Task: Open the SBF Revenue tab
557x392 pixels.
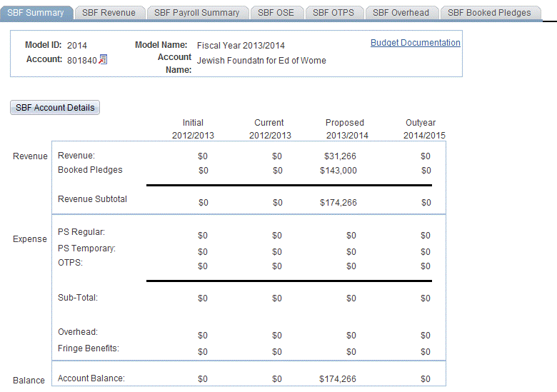Action: [x=109, y=13]
